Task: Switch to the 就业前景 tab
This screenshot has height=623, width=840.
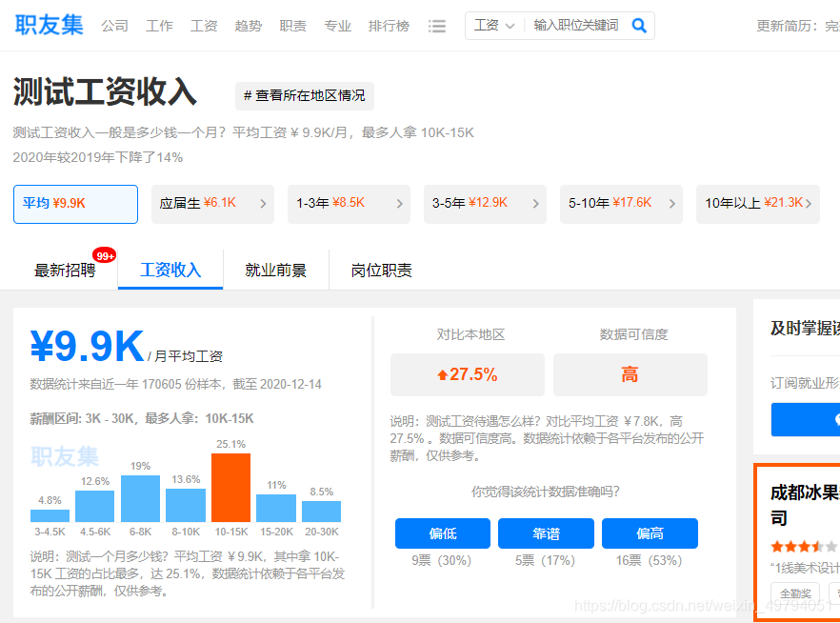Action: tap(275, 270)
